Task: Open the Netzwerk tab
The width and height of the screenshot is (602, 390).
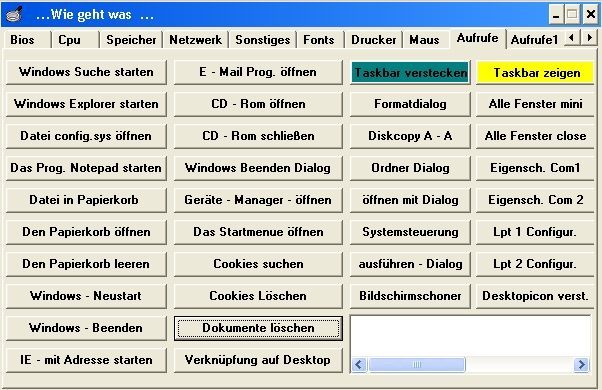Action: [x=195, y=40]
